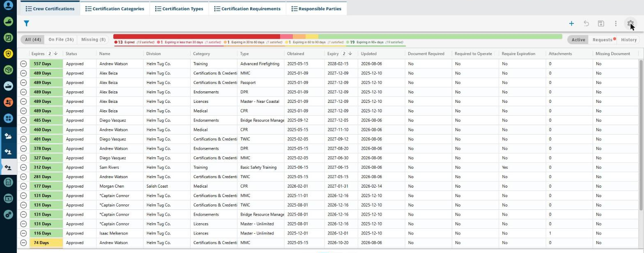Viewport: 644px width, 253px height.
Task: Click minus icon on 460 Days row
Action: pos(23,130)
